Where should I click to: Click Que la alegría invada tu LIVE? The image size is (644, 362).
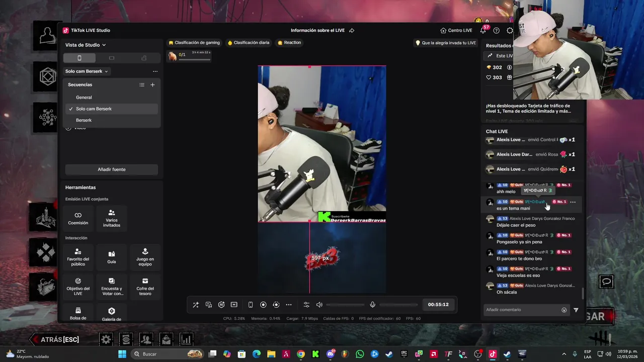pyautogui.click(x=446, y=43)
